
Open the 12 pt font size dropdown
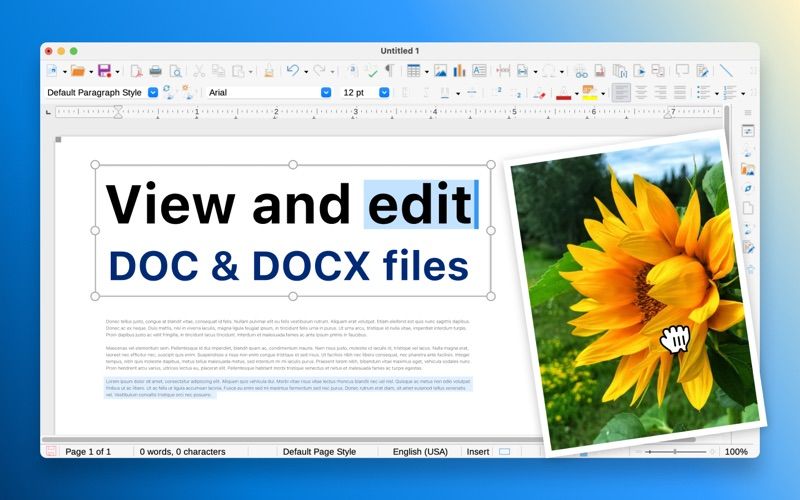click(x=384, y=92)
